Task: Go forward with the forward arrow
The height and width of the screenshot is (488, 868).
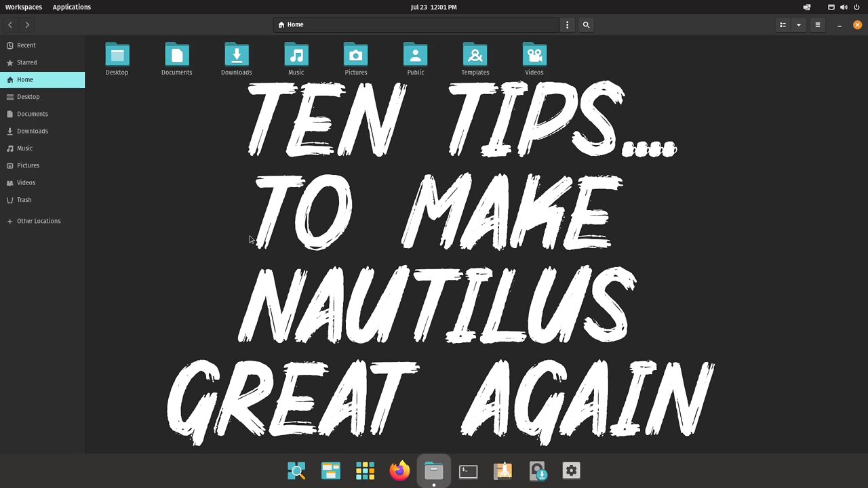Action: [x=27, y=25]
